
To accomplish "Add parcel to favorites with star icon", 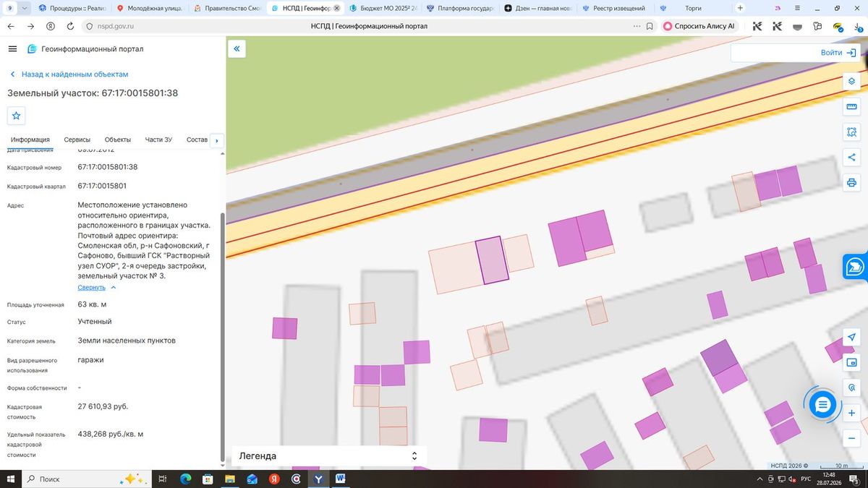I will pyautogui.click(x=17, y=116).
